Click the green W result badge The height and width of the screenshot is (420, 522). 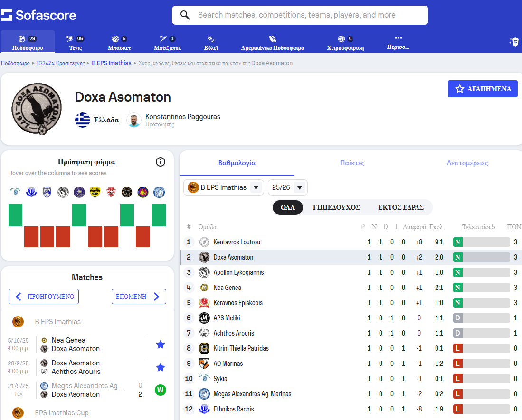[161, 390]
